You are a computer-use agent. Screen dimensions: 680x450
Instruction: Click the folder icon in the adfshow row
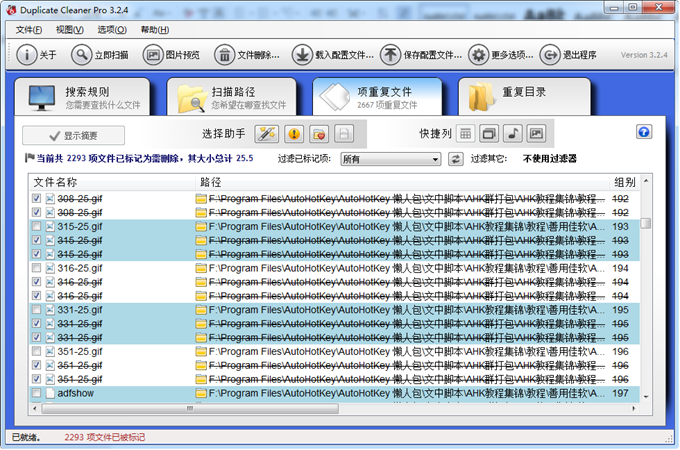click(200, 393)
